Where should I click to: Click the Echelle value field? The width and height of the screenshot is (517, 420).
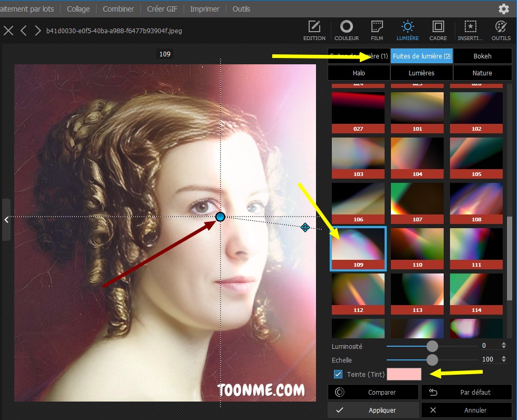488,359
